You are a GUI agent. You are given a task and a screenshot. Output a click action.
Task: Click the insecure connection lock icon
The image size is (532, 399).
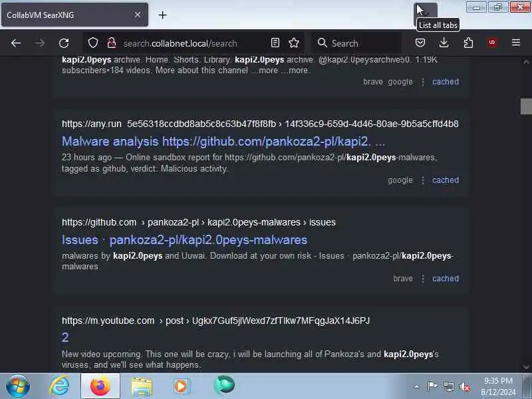[x=112, y=43]
